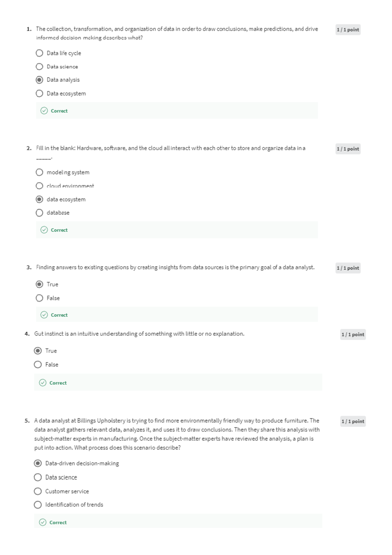The height and width of the screenshot is (555, 392).
Task: Click the Correct checkmark icon under question 4
Action: pyautogui.click(x=43, y=383)
